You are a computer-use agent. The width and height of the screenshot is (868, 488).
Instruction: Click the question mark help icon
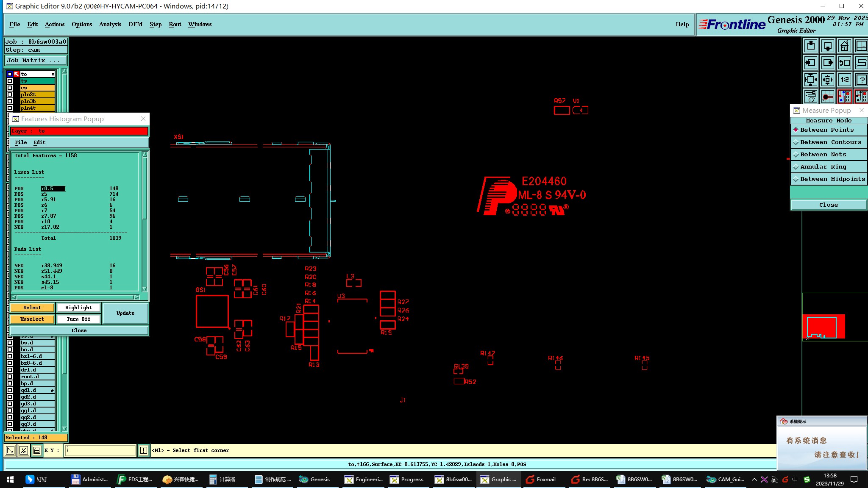pyautogui.click(x=861, y=80)
